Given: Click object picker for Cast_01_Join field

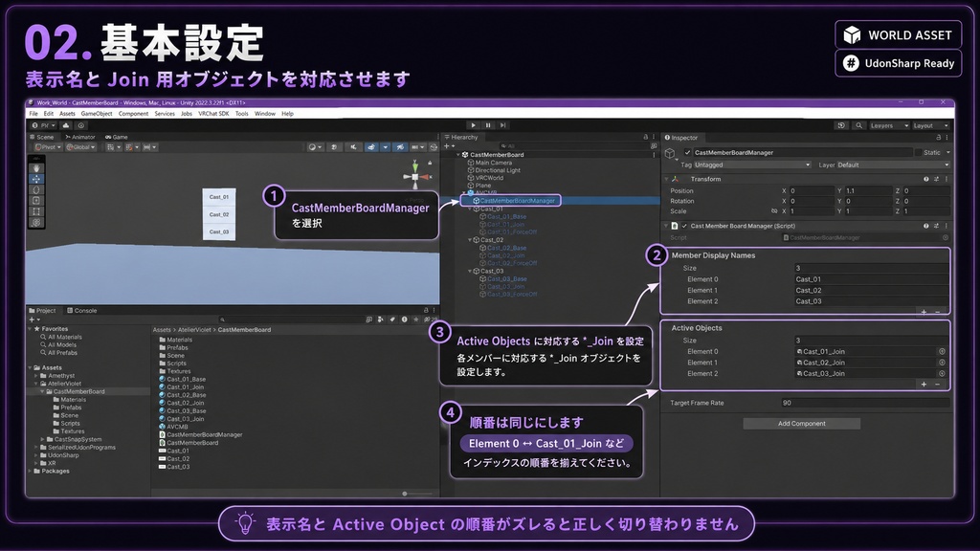Looking at the screenshot, I should click(x=942, y=352).
